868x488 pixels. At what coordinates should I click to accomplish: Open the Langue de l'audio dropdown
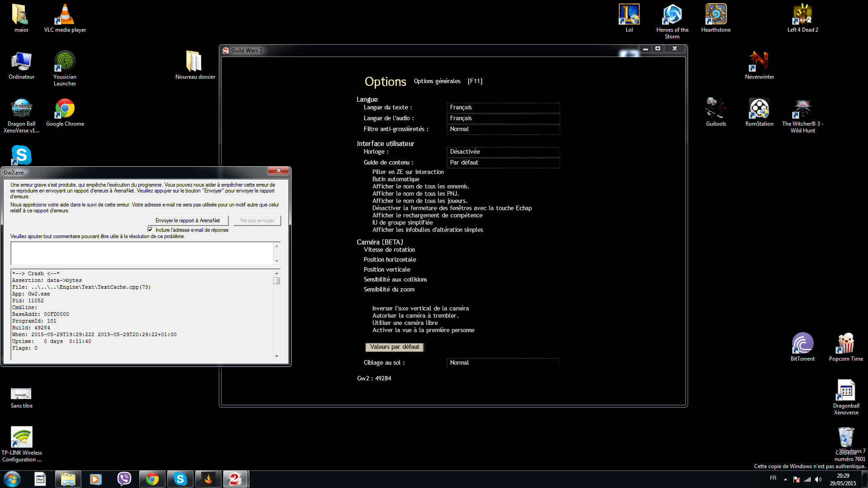coord(503,118)
